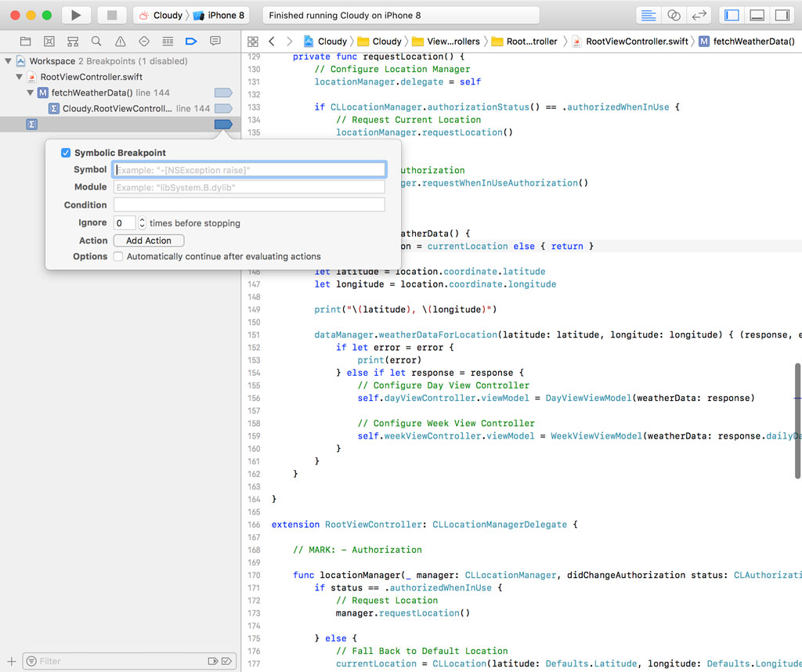Open the Find navigator magnifying glass
The width and height of the screenshot is (802, 672).
96,41
